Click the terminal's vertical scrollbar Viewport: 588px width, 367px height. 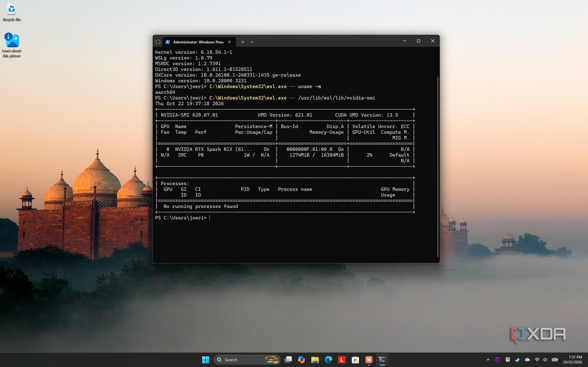[x=438, y=167]
